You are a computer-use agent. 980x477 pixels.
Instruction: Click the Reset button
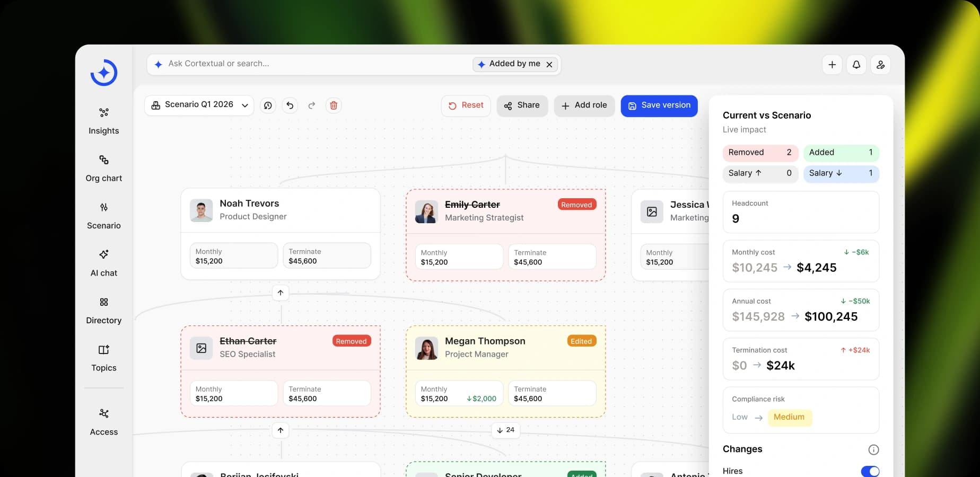(x=466, y=105)
